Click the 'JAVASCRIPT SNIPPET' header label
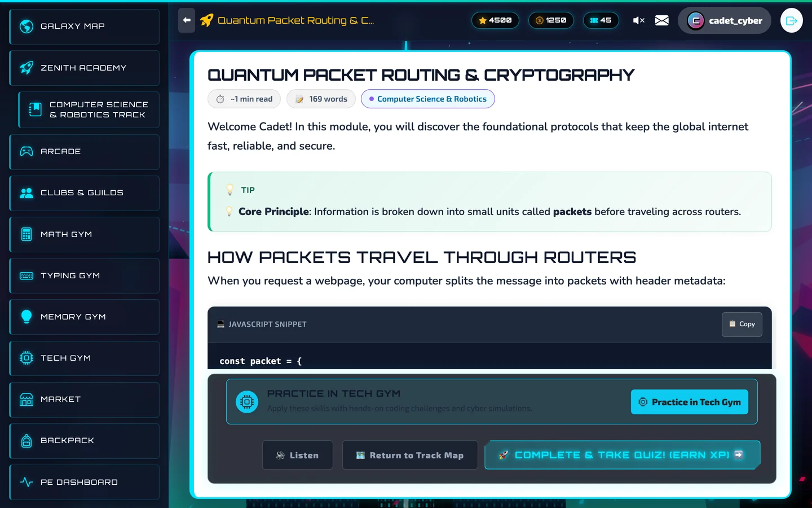812x508 pixels. tap(268, 325)
